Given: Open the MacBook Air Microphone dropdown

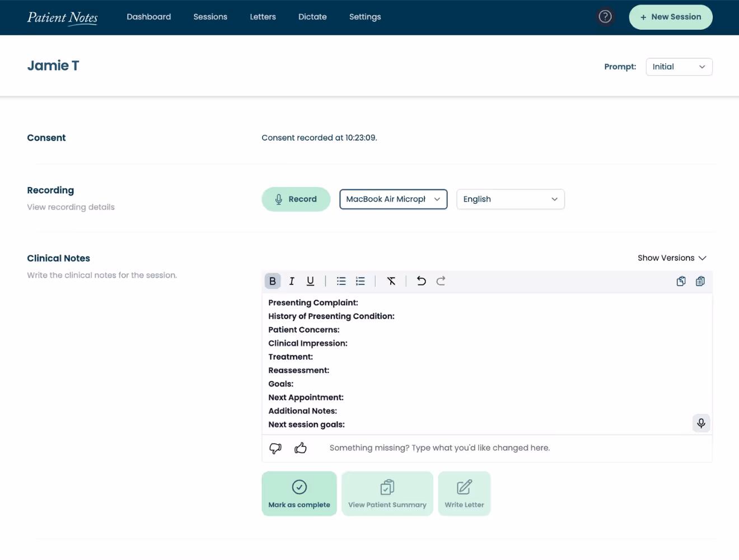Looking at the screenshot, I should tap(394, 199).
